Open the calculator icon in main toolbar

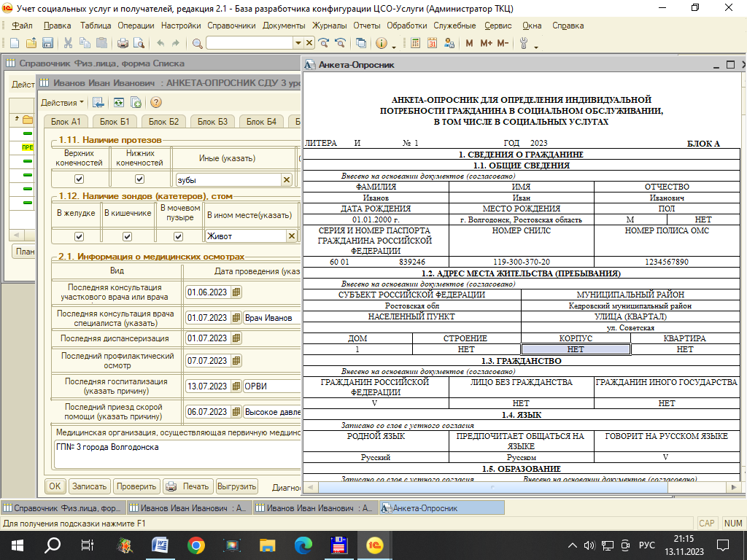416,44
